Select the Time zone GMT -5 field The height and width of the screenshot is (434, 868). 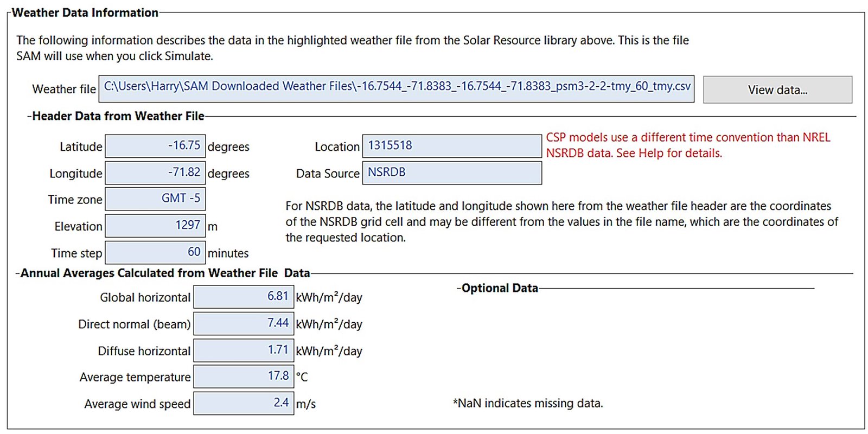155,199
